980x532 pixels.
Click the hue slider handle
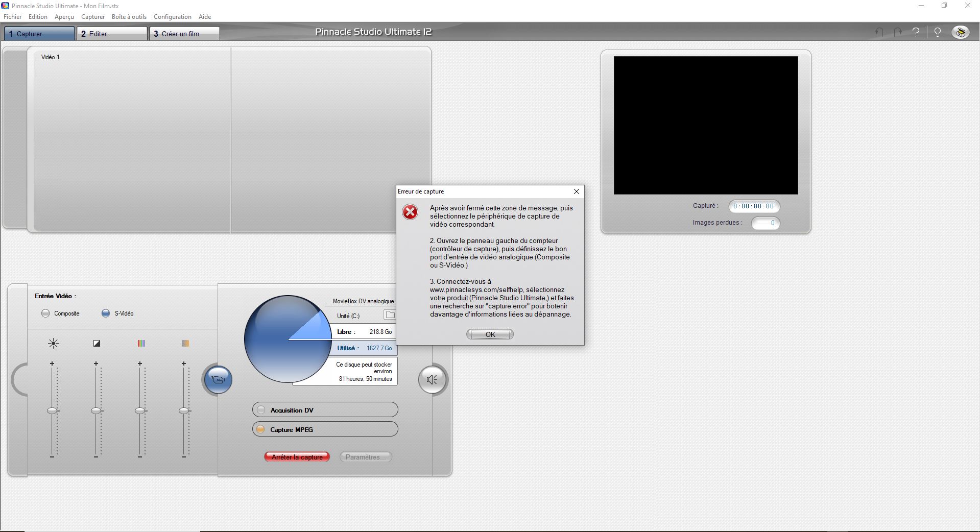click(140, 410)
